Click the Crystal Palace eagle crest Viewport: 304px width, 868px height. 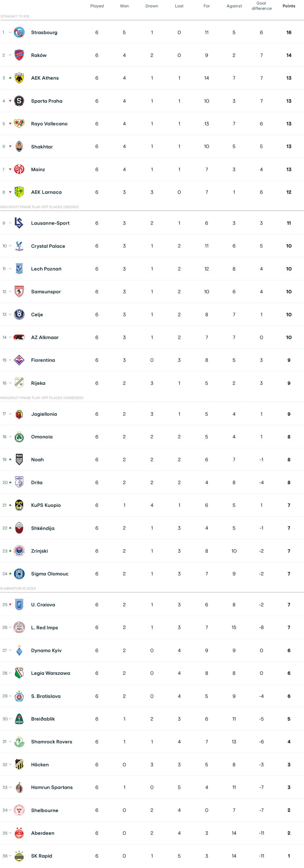(x=19, y=246)
